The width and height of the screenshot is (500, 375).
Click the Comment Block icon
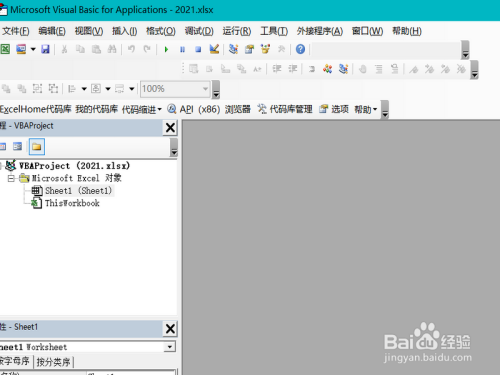pos(379,69)
